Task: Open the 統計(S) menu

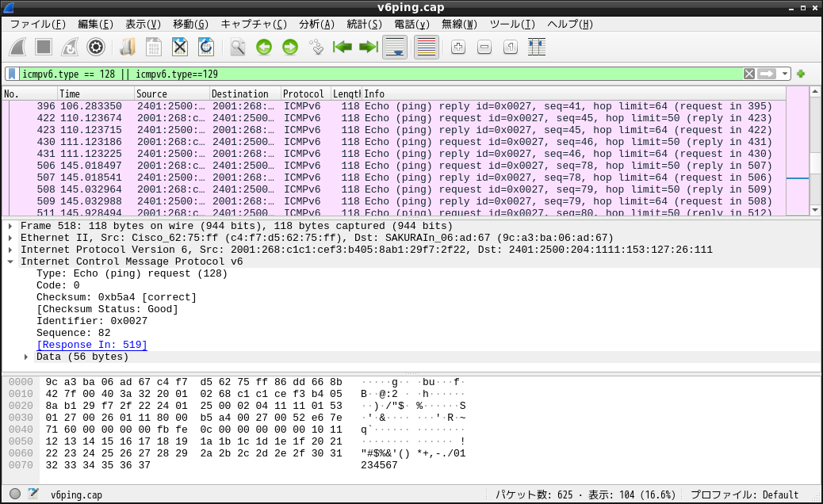Action: (364, 24)
